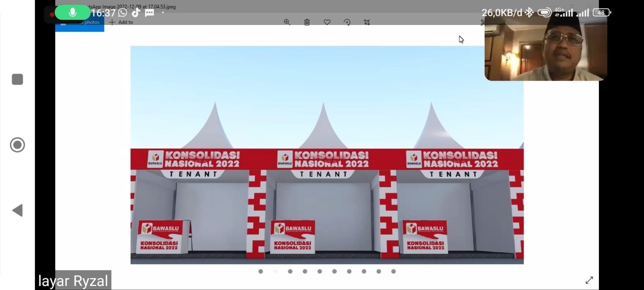Tap the Android circular home button
The width and height of the screenshot is (644, 290).
tap(17, 145)
